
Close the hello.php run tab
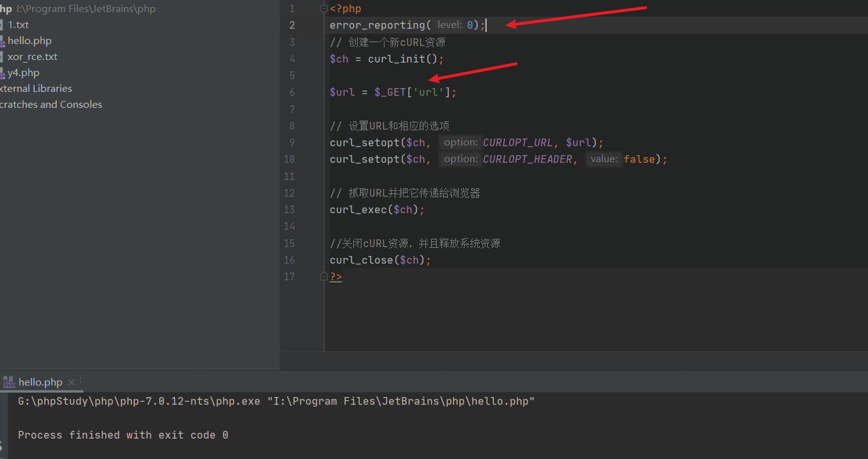(x=72, y=382)
